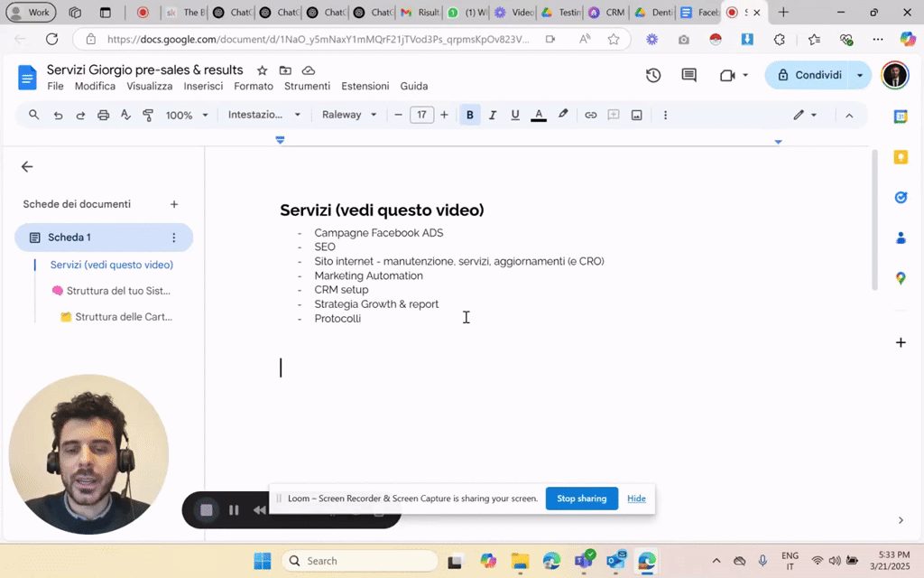
Task: Open the comments panel icon
Action: pyautogui.click(x=688, y=76)
